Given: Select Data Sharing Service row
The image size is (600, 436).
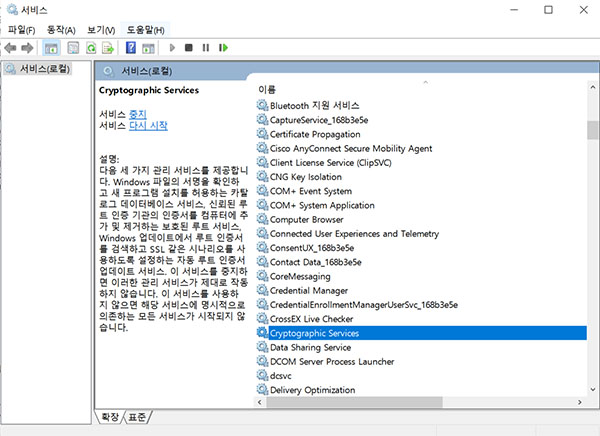Looking at the screenshot, I should click(x=310, y=347).
